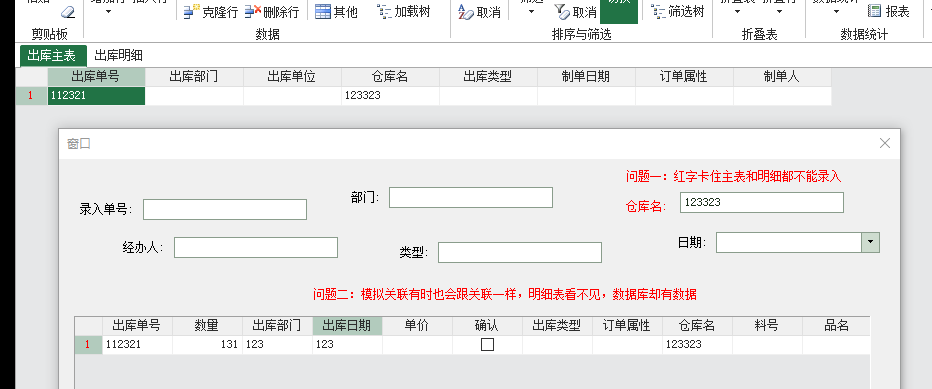The image size is (932, 389).
Task: Select the 数量 column header
Action: 207,326
